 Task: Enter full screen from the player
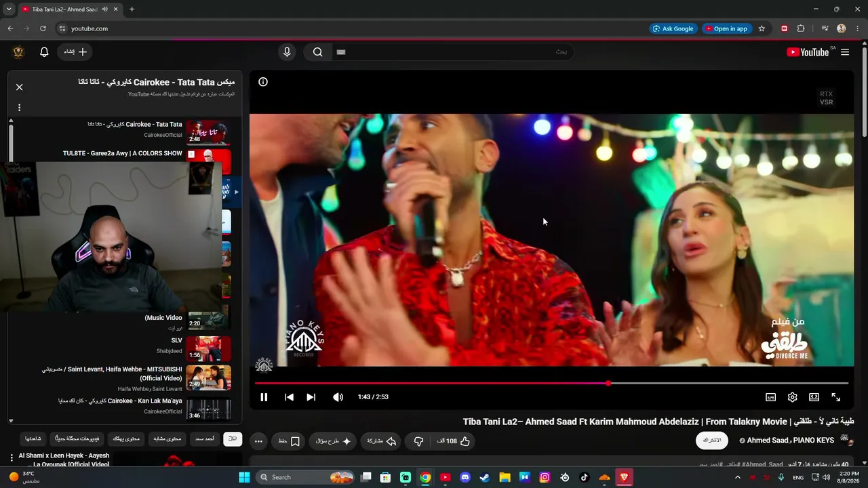(x=835, y=397)
